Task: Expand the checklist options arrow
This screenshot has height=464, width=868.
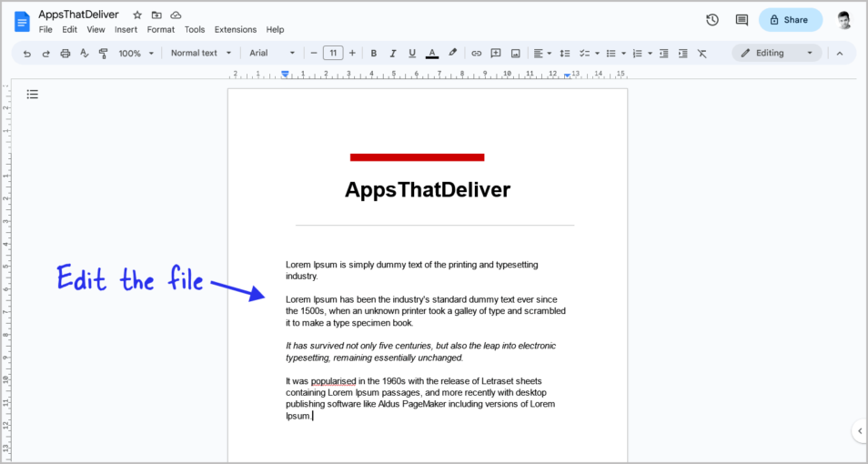Action: [x=597, y=54]
